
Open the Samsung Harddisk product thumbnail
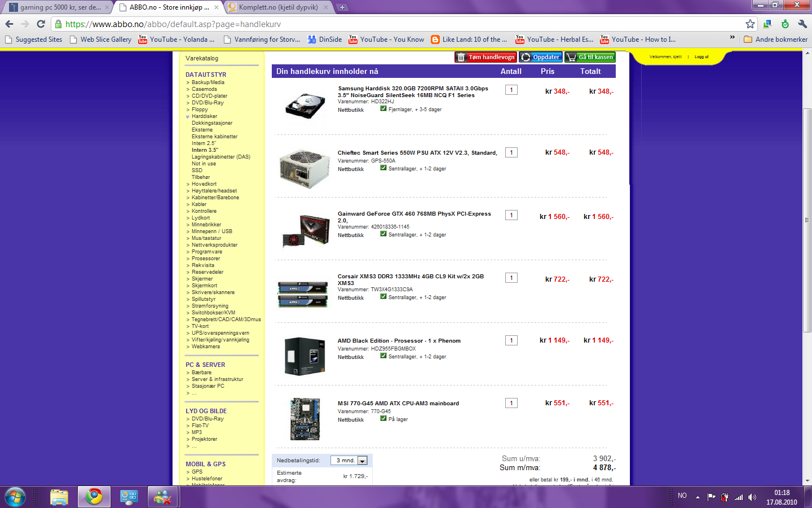[x=305, y=105]
